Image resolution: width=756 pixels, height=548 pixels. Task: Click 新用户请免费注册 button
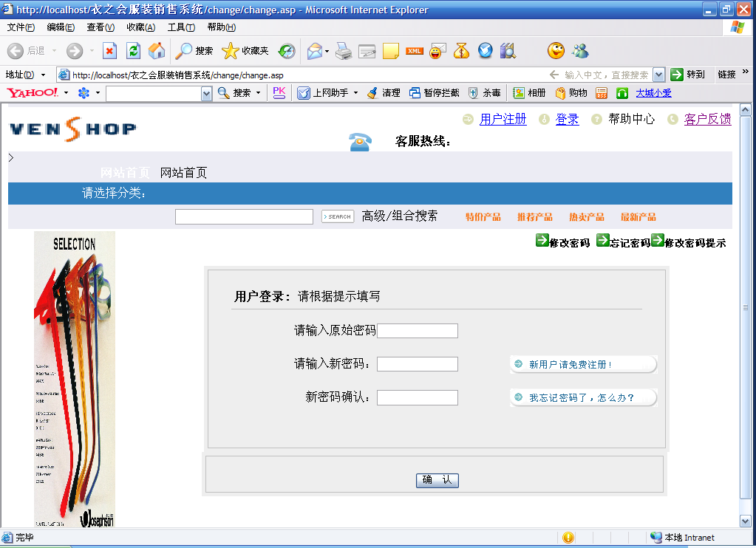[583, 364]
